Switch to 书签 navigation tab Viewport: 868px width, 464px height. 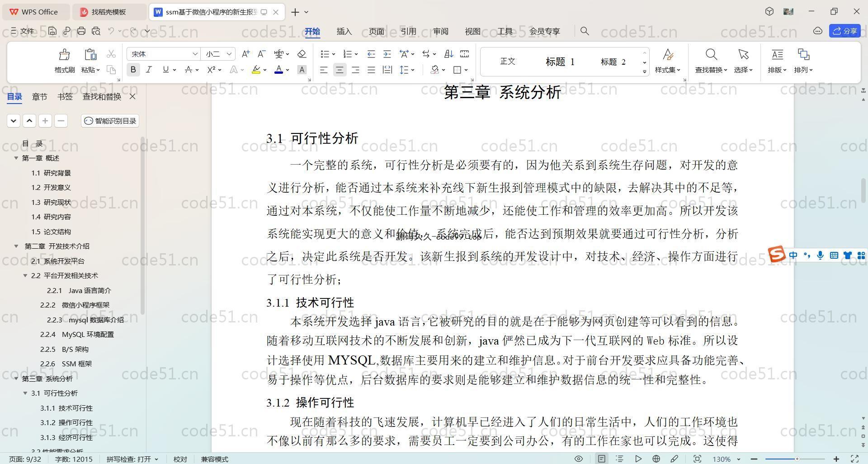tap(65, 96)
